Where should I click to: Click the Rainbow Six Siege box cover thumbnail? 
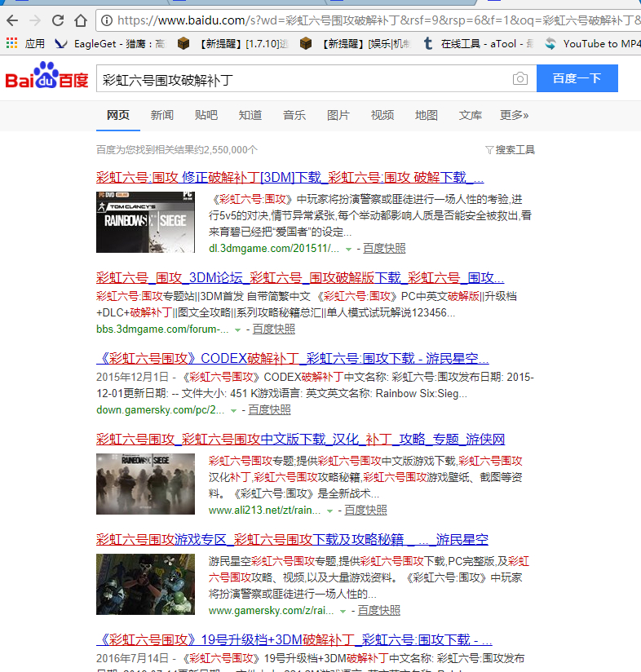point(145,222)
